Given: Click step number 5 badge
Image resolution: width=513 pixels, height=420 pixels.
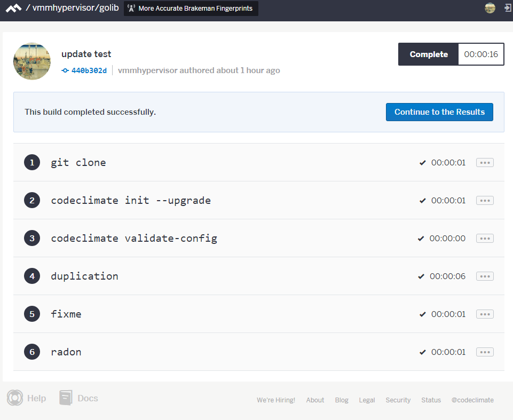Looking at the screenshot, I should pos(32,314).
